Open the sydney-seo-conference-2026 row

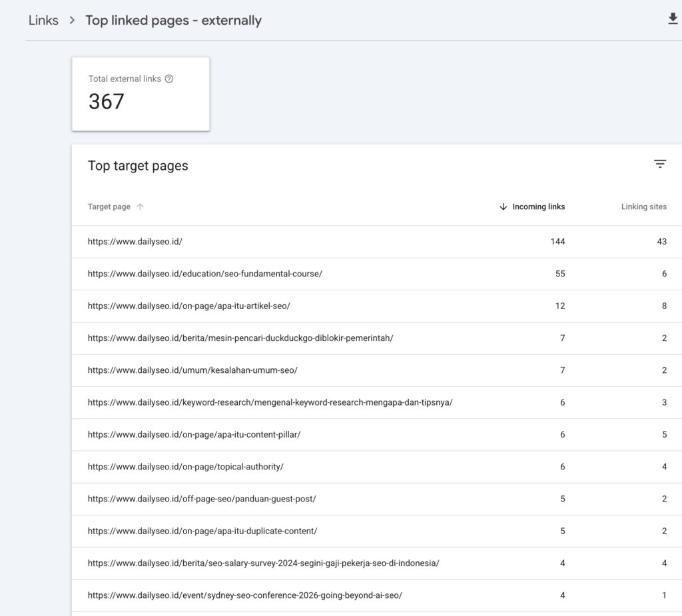(x=377, y=595)
